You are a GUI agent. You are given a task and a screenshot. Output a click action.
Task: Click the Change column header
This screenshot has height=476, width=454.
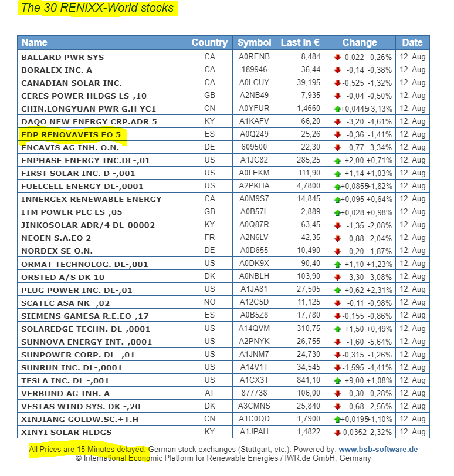tap(360, 42)
